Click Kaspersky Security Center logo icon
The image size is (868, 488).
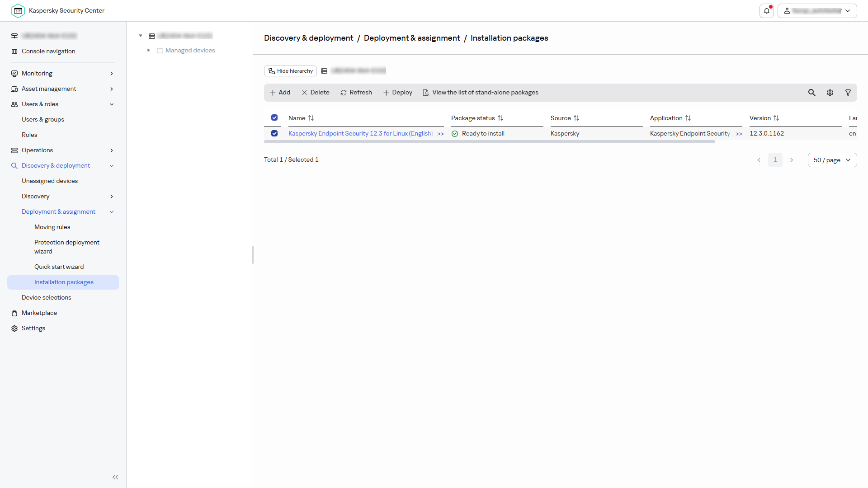[x=18, y=11]
